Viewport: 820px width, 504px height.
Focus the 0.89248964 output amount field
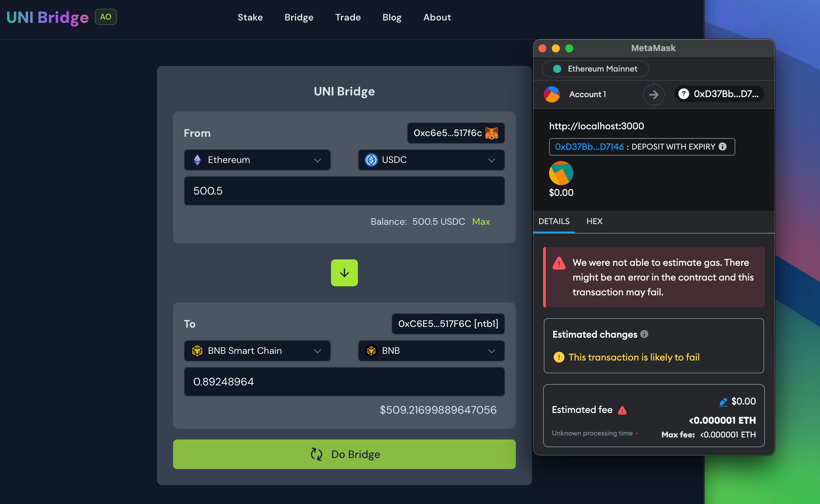[x=344, y=382]
